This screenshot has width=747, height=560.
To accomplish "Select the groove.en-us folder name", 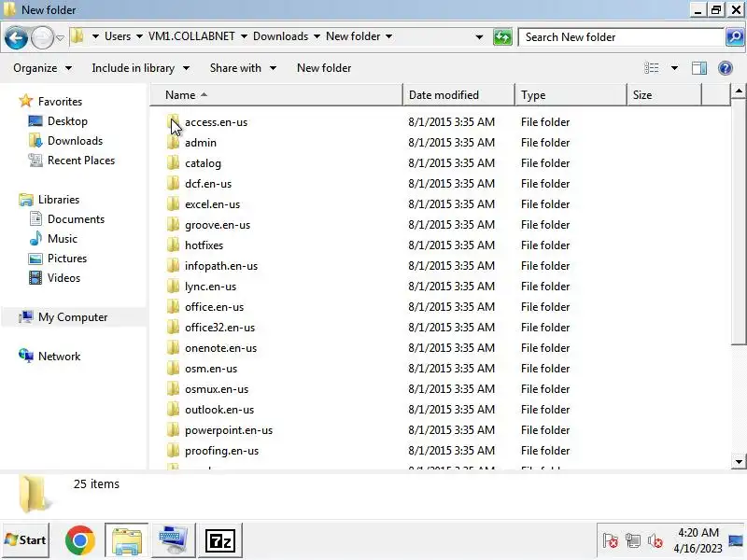I will coord(218,225).
